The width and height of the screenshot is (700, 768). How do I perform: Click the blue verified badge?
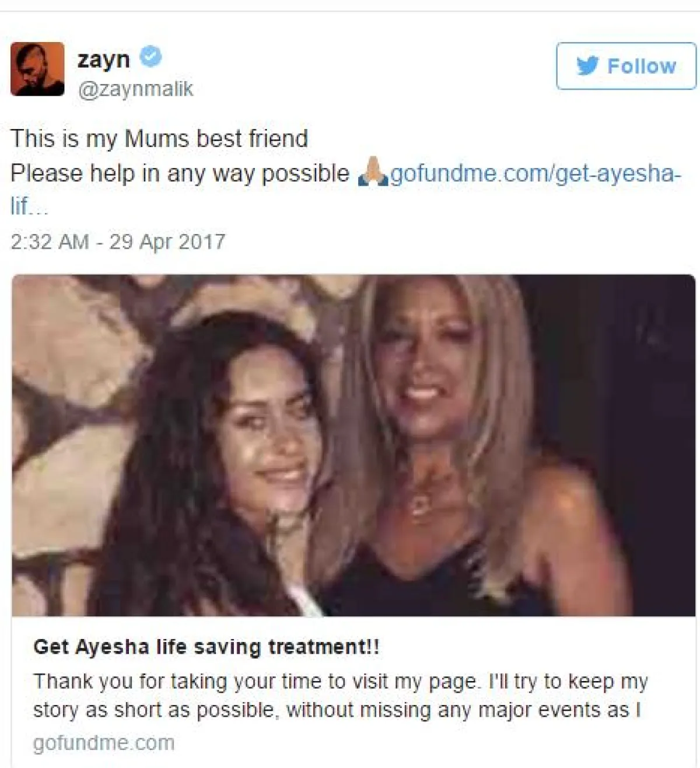(151, 57)
